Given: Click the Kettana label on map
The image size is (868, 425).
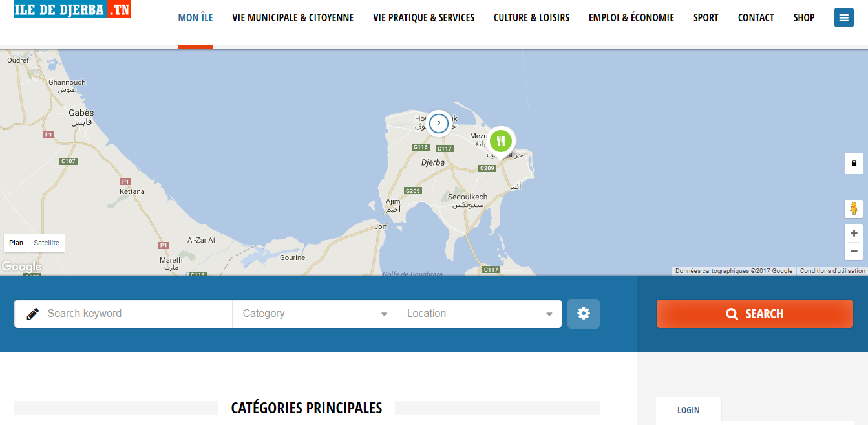Looking at the screenshot, I should point(132,191).
